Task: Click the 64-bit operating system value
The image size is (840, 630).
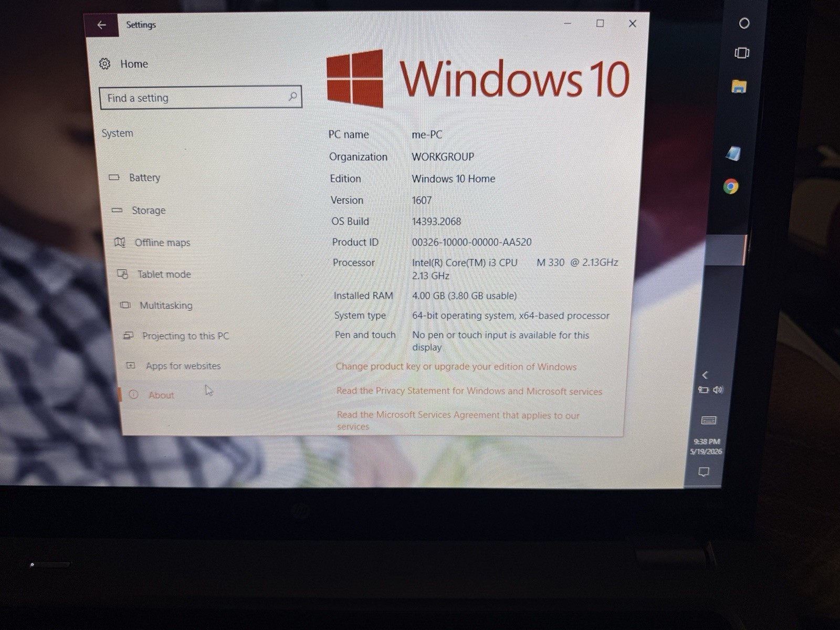Action: point(510,316)
